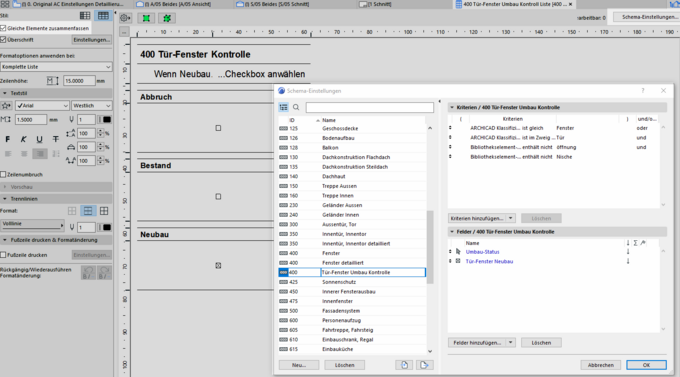Confirm dialog with OK button
680x377 pixels.
tap(646, 365)
